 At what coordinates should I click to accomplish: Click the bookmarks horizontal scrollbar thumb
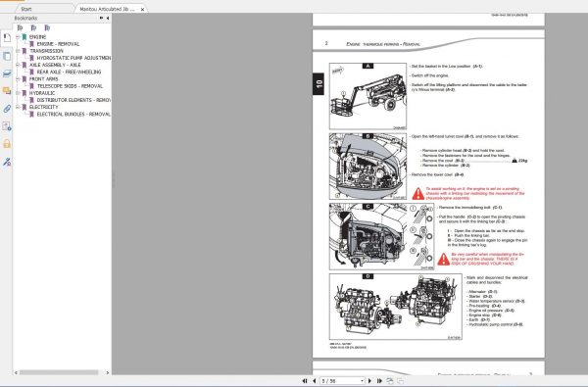59,372
